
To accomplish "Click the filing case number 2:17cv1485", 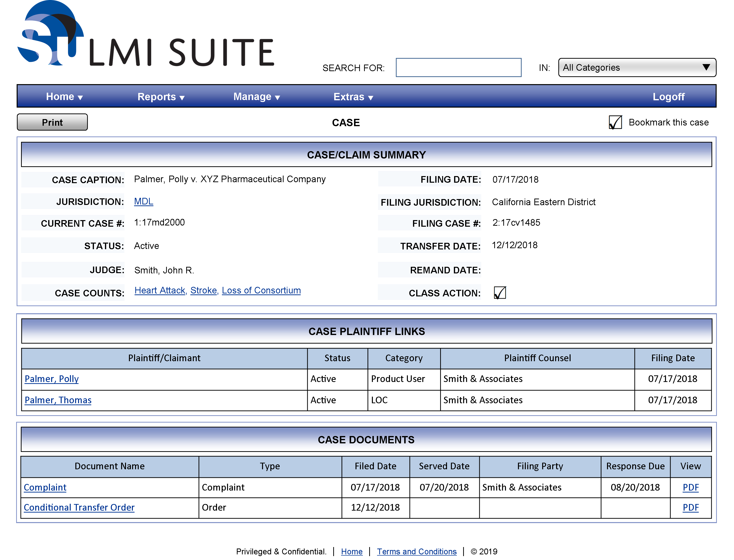I will click(516, 222).
